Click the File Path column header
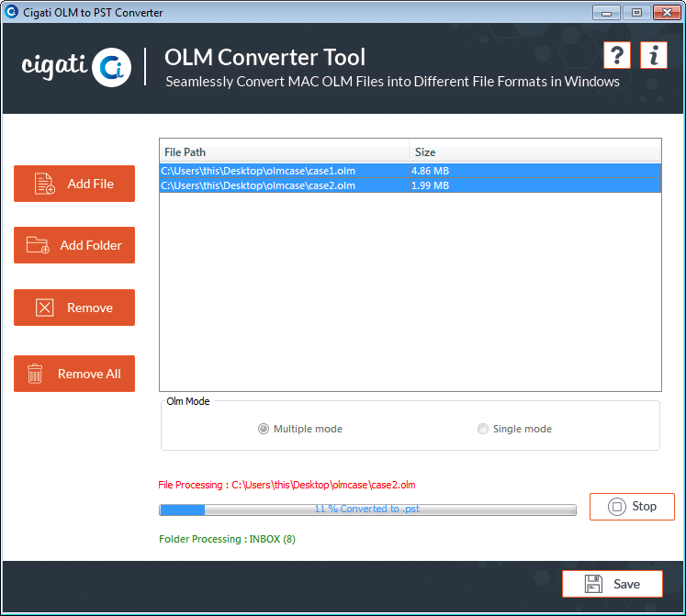Screen dimensions: 686x616 [x=285, y=152]
